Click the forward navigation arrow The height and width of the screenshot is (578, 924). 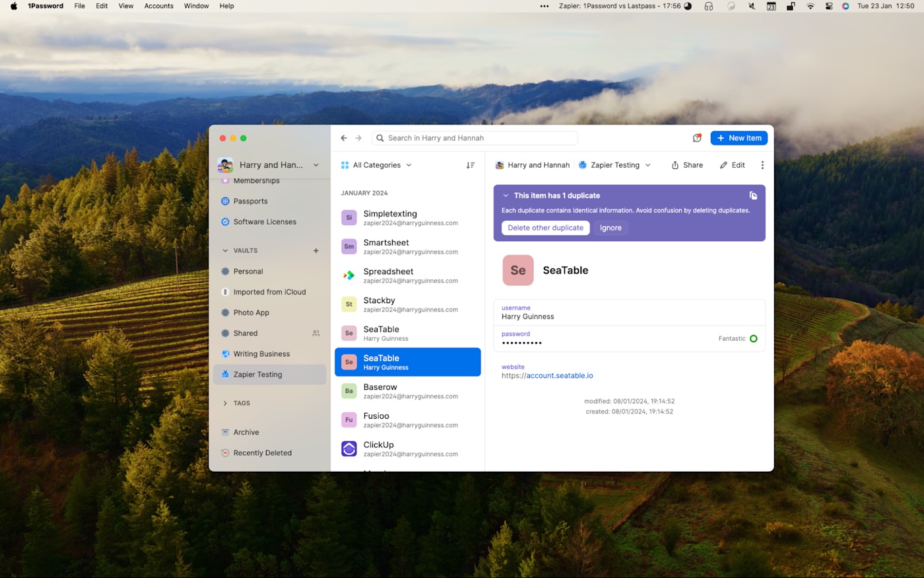click(358, 138)
